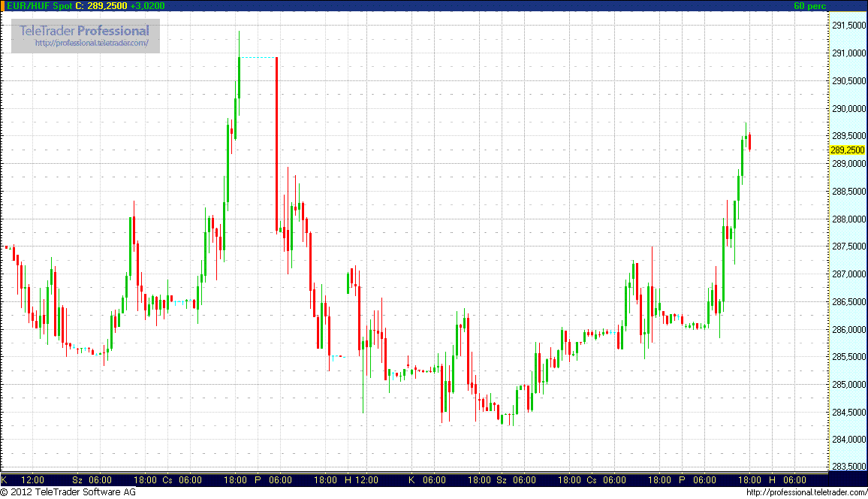868x499 pixels.
Task: Click the 12:00 time label beside H
Action: pyautogui.click(x=366, y=480)
